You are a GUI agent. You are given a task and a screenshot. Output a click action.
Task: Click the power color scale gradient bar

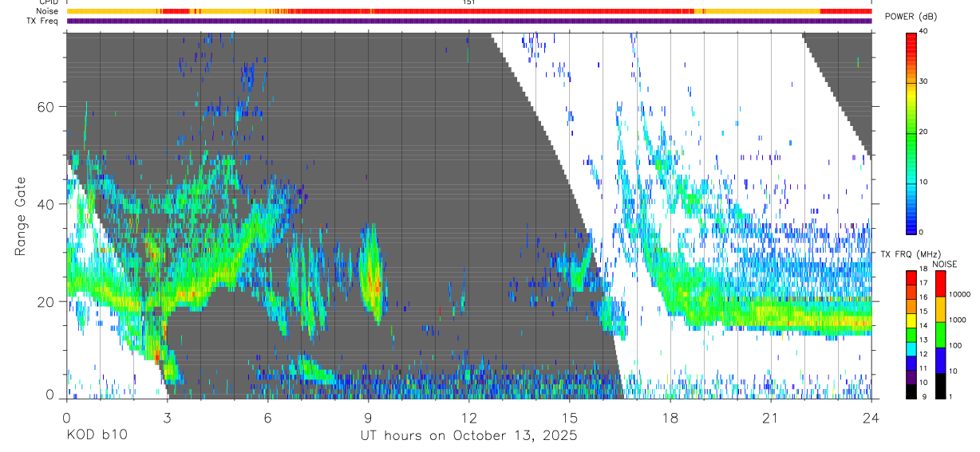911,132
